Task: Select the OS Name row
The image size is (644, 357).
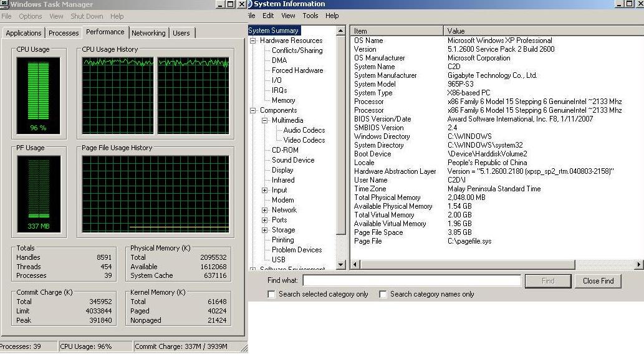Action: tap(497, 40)
